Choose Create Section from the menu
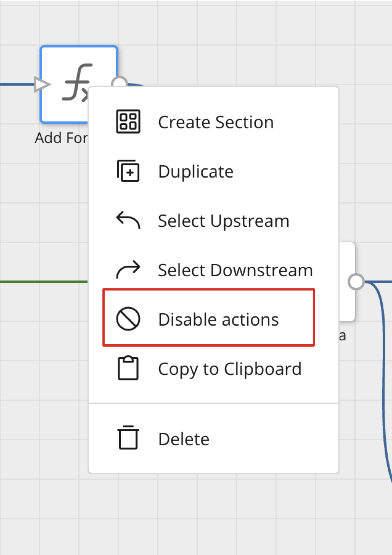The image size is (392, 555). [216, 122]
